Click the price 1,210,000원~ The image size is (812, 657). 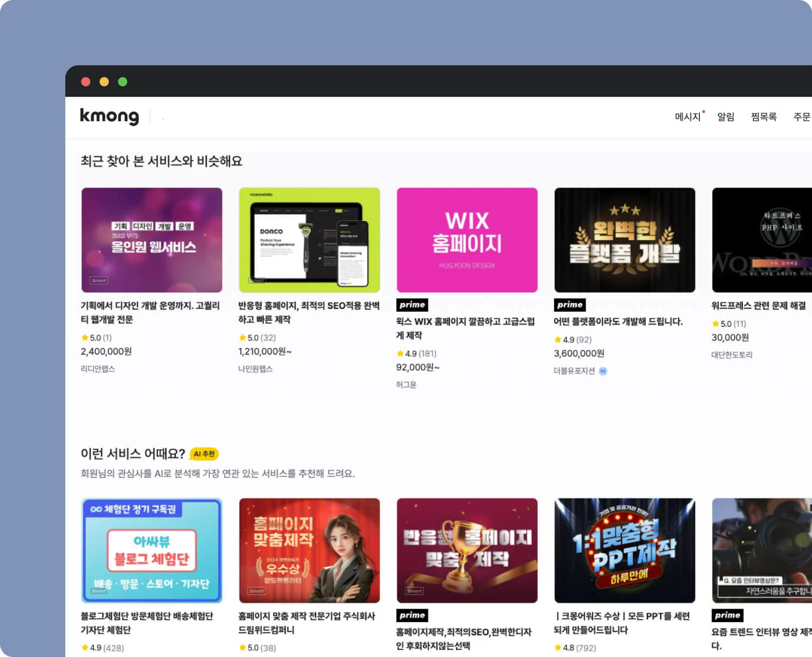click(265, 352)
